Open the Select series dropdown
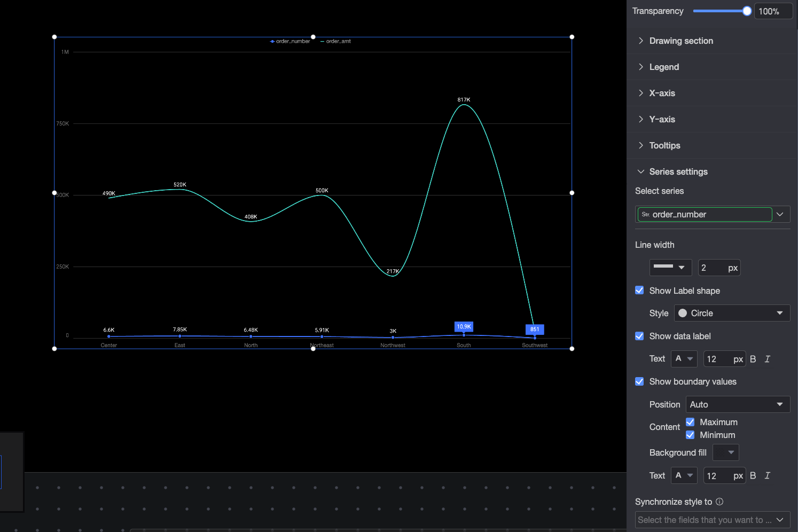The height and width of the screenshot is (532, 798). [x=713, y=214]
